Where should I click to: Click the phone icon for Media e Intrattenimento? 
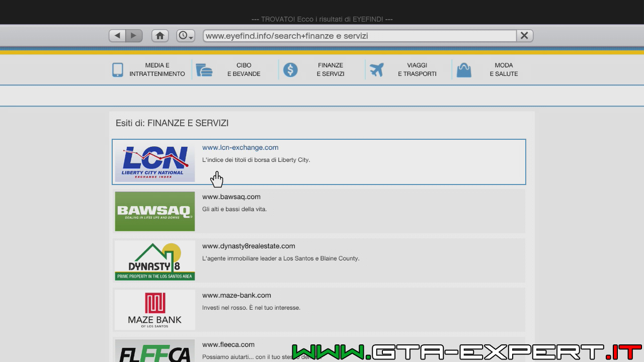[118, 70]
